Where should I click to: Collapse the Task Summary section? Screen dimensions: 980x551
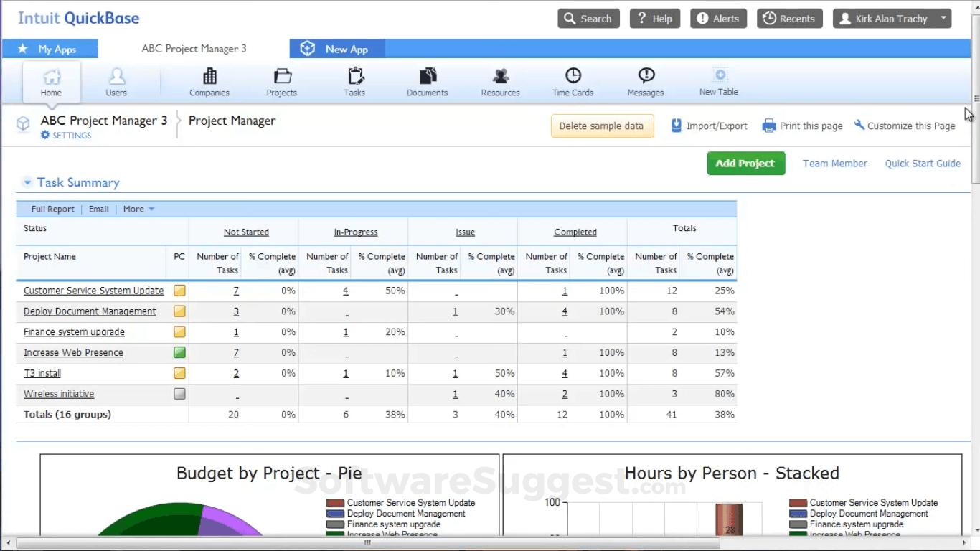click(x=27, y=183)
